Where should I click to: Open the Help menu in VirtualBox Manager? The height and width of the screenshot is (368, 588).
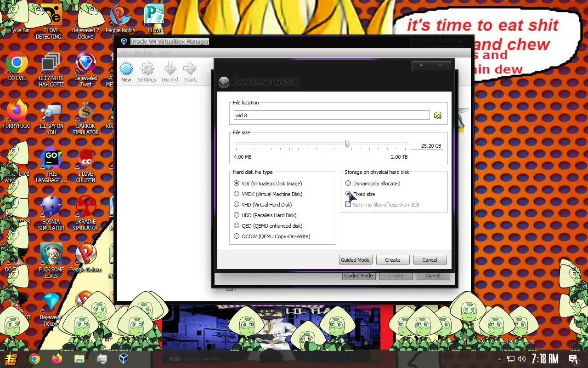(165, 53)
